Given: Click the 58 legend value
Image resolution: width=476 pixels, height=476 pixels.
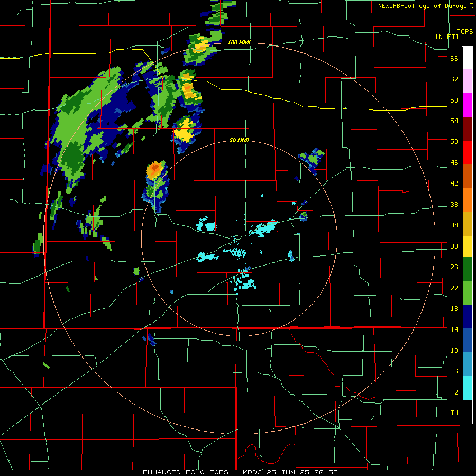Looking at the screenshot, I should [454, 100].
